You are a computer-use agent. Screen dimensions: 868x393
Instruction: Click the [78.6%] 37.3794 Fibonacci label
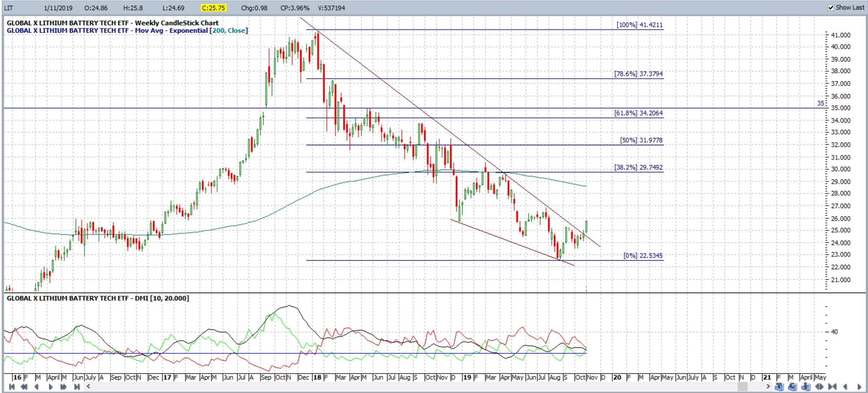638,74
